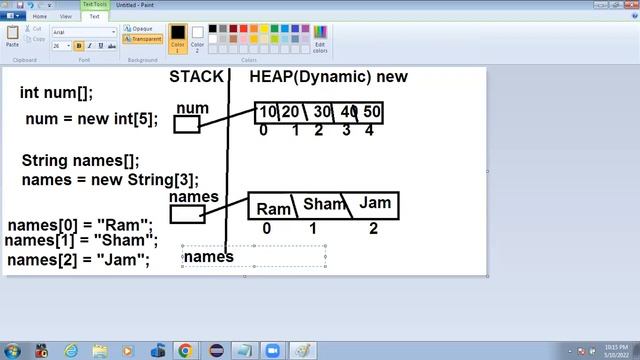This screenshot has width=640, height=360.
Task: Click the tray flag icon left of speaker
Action: [582, 351]
